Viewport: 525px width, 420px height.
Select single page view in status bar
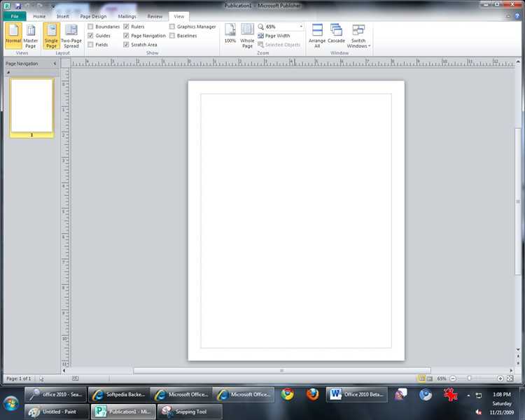click(422, 379)
